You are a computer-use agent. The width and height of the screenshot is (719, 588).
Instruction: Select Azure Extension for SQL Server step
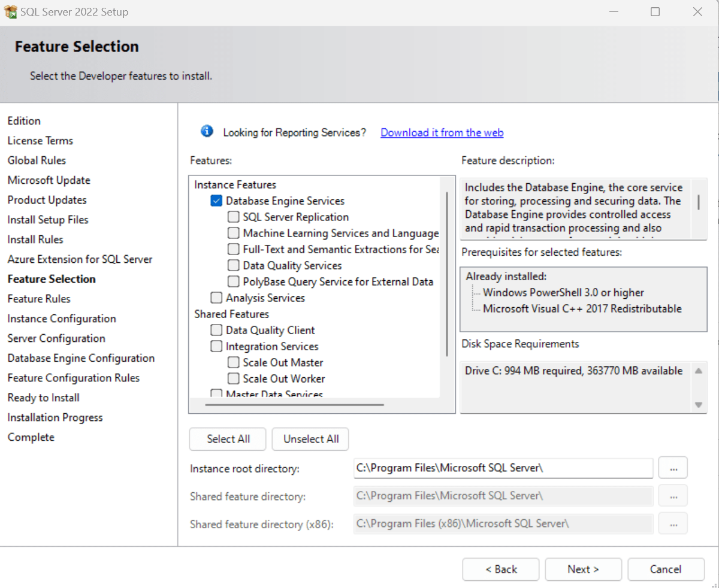pyautogui.click(x=80, y=259)
